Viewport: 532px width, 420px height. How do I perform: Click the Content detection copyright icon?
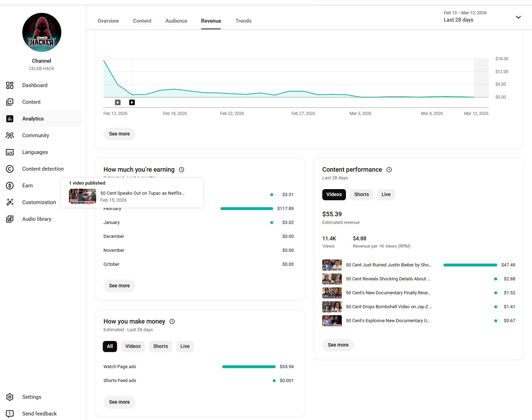coord(10,169)
